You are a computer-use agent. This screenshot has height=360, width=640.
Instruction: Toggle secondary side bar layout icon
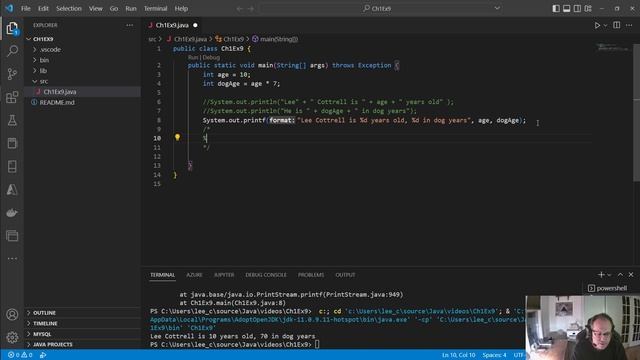[577, 8]
